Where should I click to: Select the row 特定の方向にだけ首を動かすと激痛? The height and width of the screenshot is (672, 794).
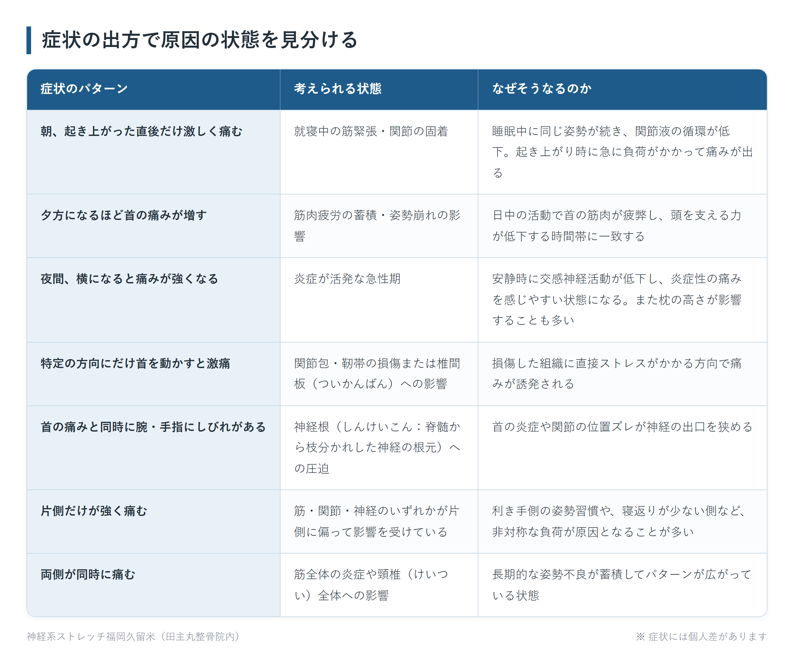(x=397, y=374)
